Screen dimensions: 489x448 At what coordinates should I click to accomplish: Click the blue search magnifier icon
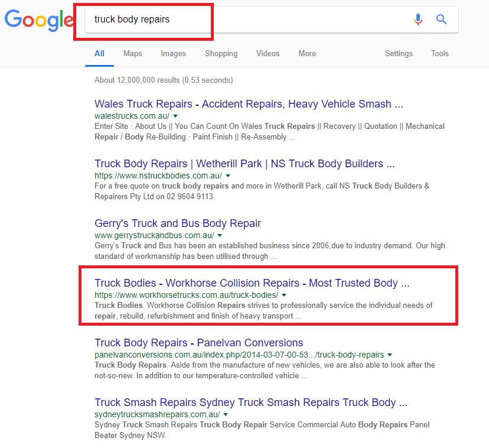(x=441, y=20)
